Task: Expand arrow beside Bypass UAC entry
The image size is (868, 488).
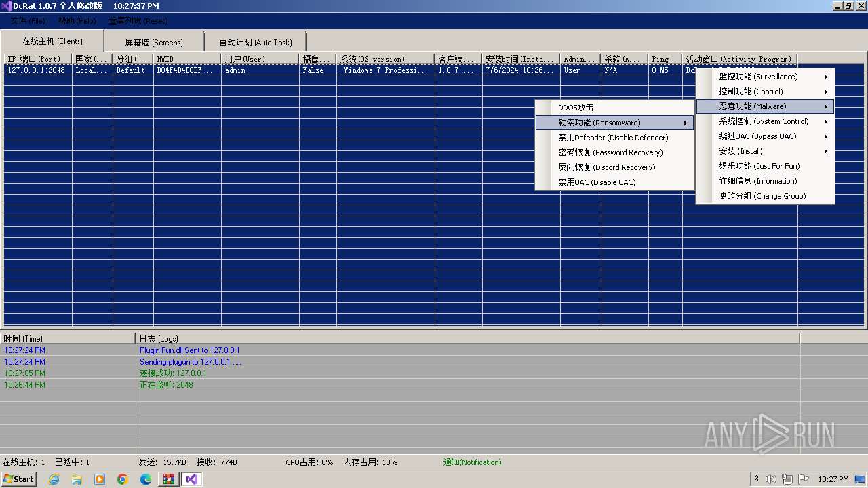Action: click(x=825, y=136)
